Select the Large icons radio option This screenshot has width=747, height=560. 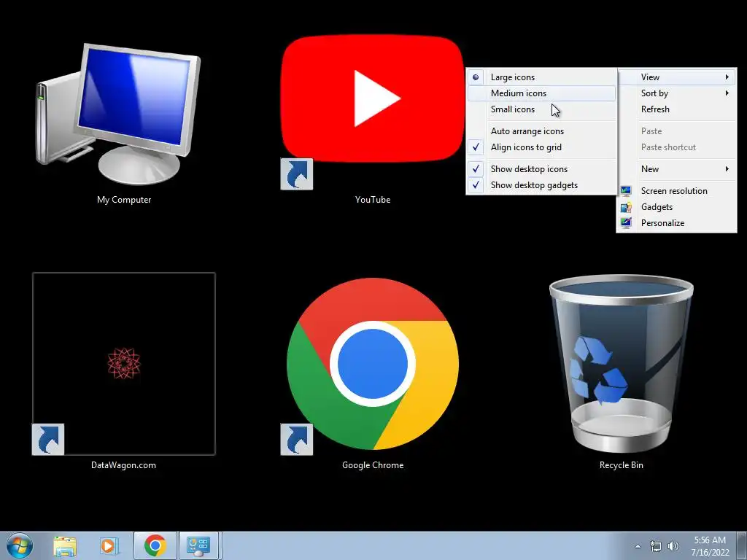(x=542, y=77)
